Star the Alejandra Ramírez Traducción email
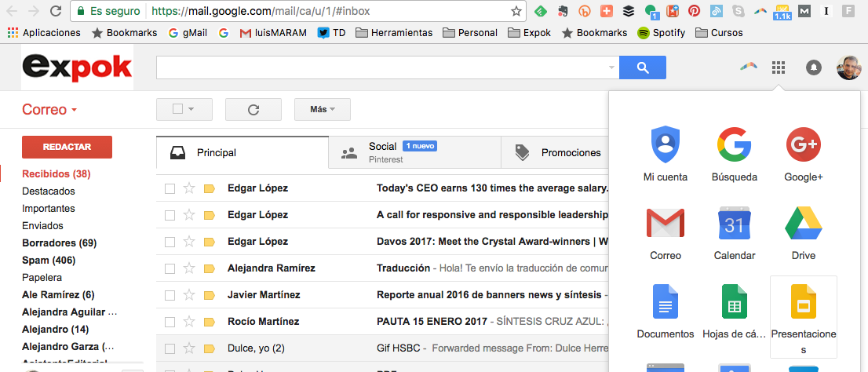868x372 pixels. tap(188, 268)
